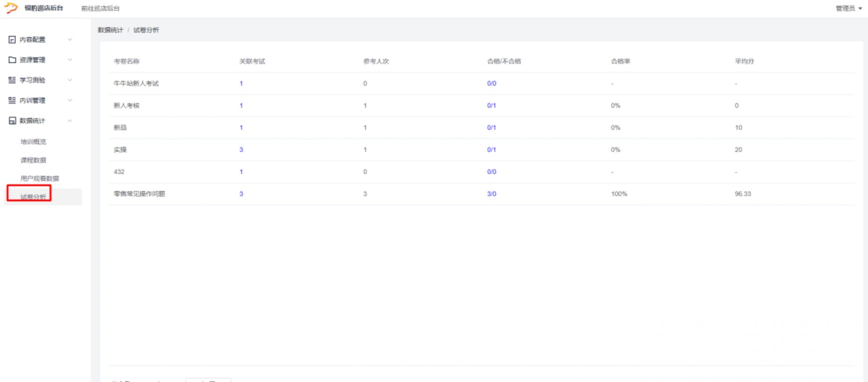Expand the 内容配置 menu chevron

point(70,40)
